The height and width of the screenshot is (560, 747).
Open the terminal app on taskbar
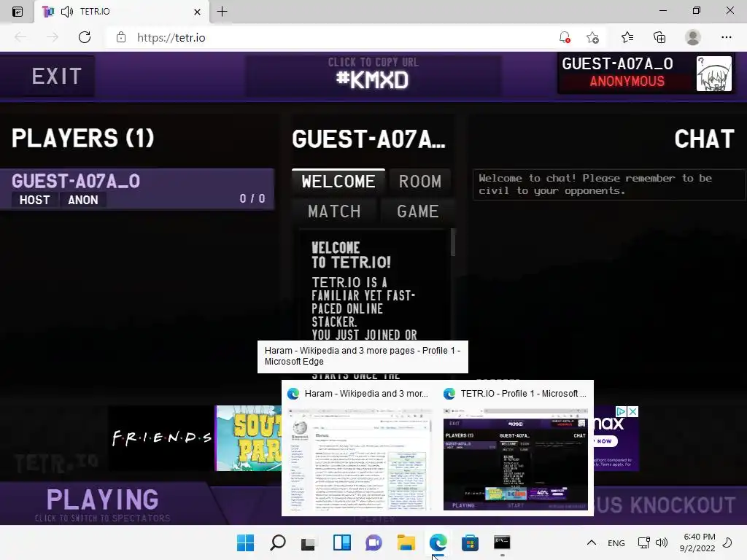tap(502, 542)
